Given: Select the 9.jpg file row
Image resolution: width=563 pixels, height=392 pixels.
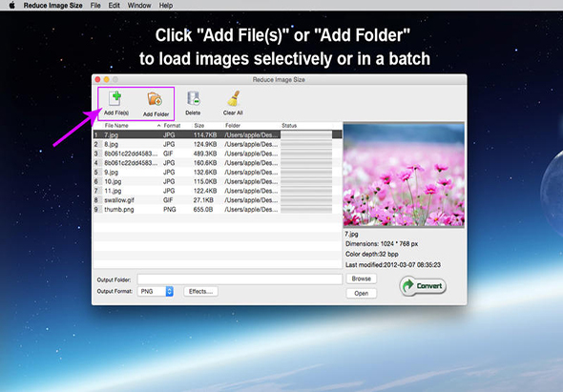Looking at the screenshot, I should click(218, 173).
